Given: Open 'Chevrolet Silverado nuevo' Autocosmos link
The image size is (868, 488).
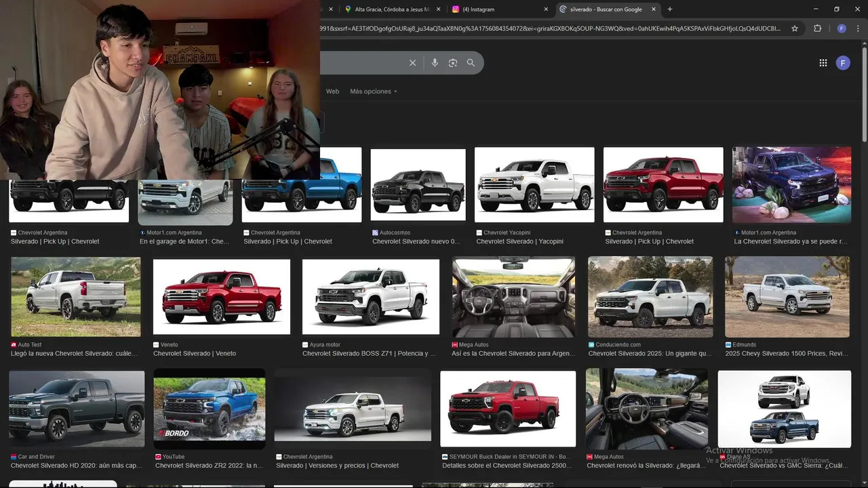Looking at the screenshot, I should point(416,241).
